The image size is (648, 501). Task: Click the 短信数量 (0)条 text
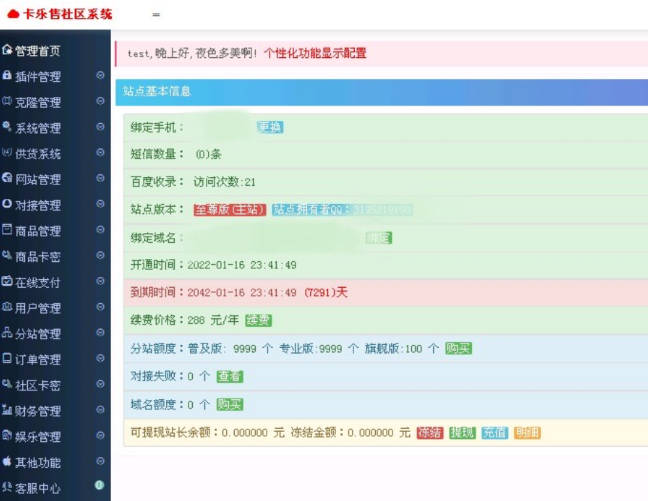pos(209,155)
